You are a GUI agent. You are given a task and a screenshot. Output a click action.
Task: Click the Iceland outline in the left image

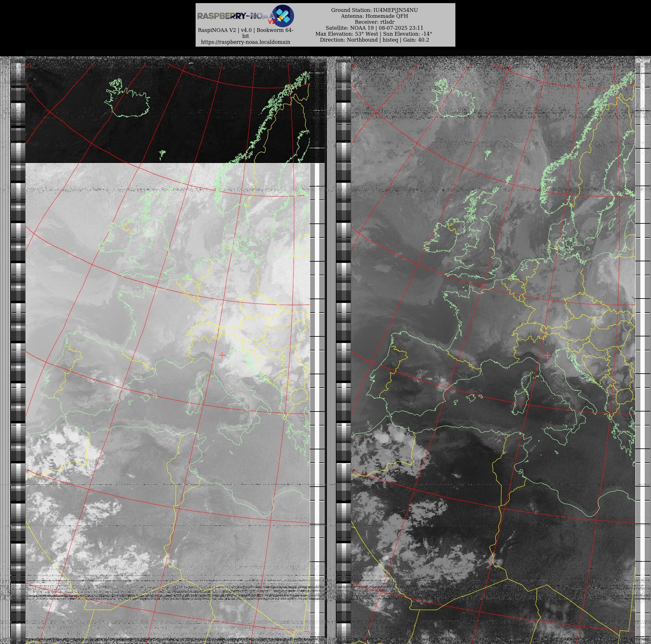coord(128,98)
